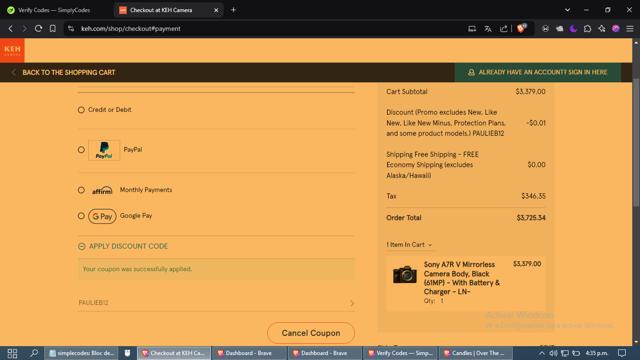This screenshot has height=360, width=640.
Task: Select PayPal radio button
Action: (x=81, y=150)
